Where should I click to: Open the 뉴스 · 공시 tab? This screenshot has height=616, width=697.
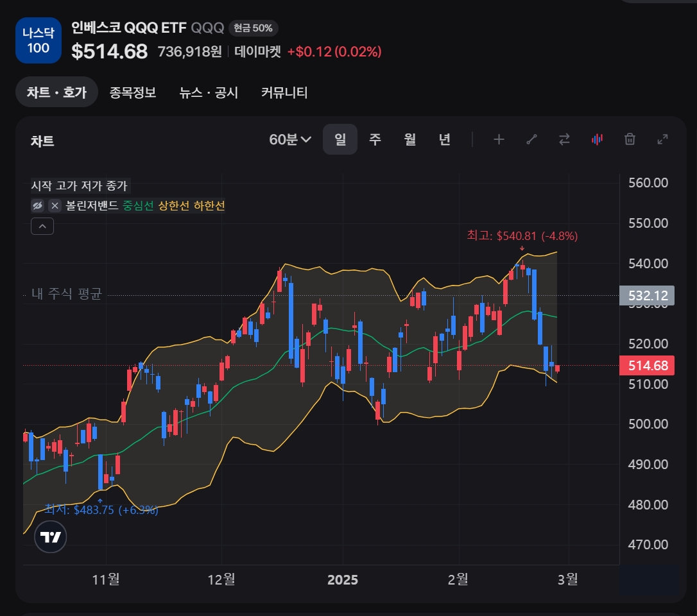pos(209,92)
